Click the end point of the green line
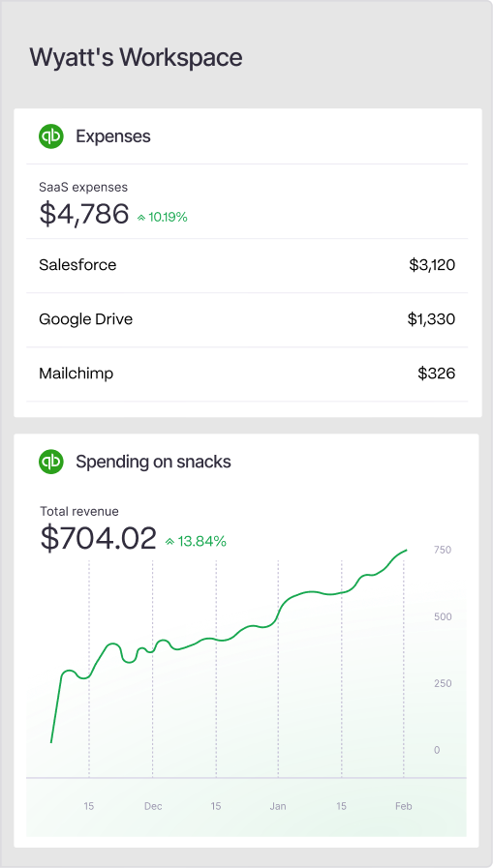Screen dimensions: 493x868 (407, 551)
